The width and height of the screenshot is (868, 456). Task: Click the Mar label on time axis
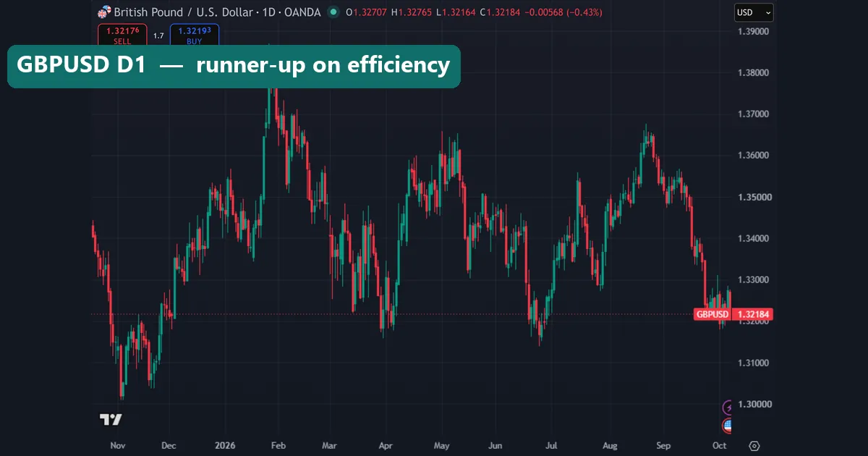pos(329,446)
